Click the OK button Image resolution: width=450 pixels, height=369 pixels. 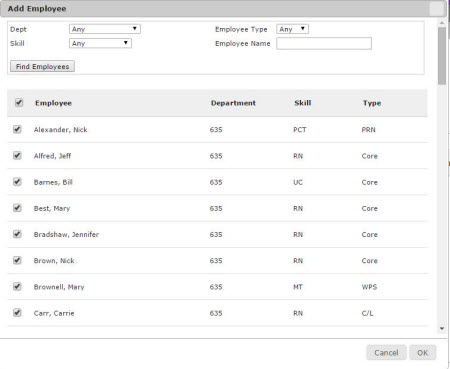423,353
